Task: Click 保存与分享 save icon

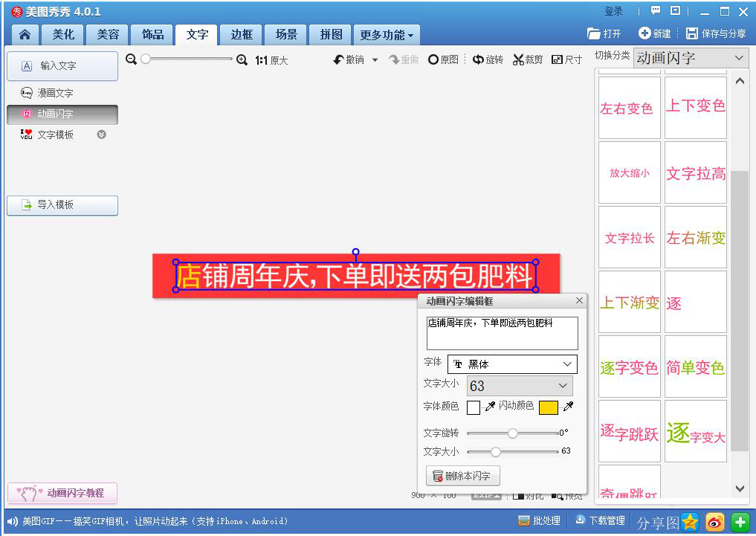Action: (x=692, y=33)
